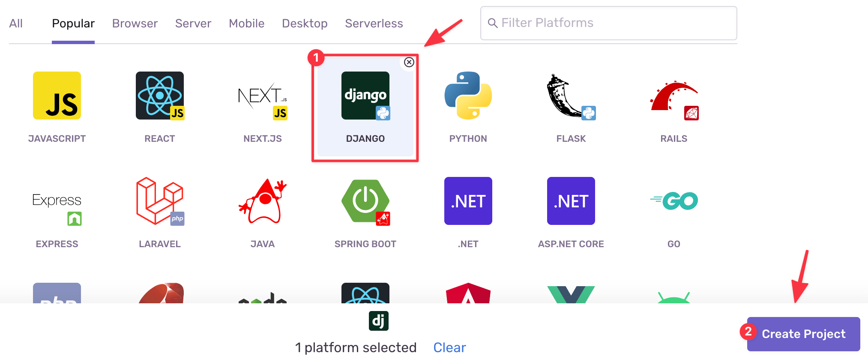Select the Python platform icon
This screenshot has height=359, width=868.
(x=468, y=96)
